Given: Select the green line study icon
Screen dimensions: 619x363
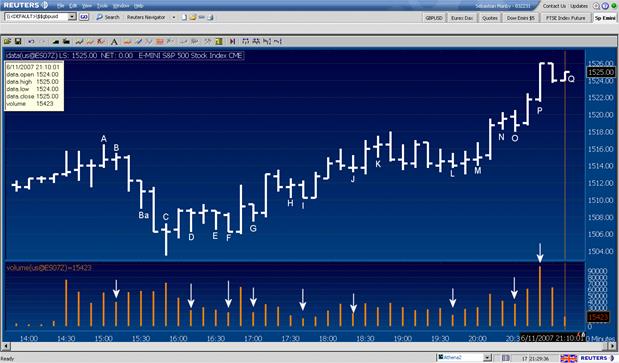Looking at the screenshot, I should [79, 41].
